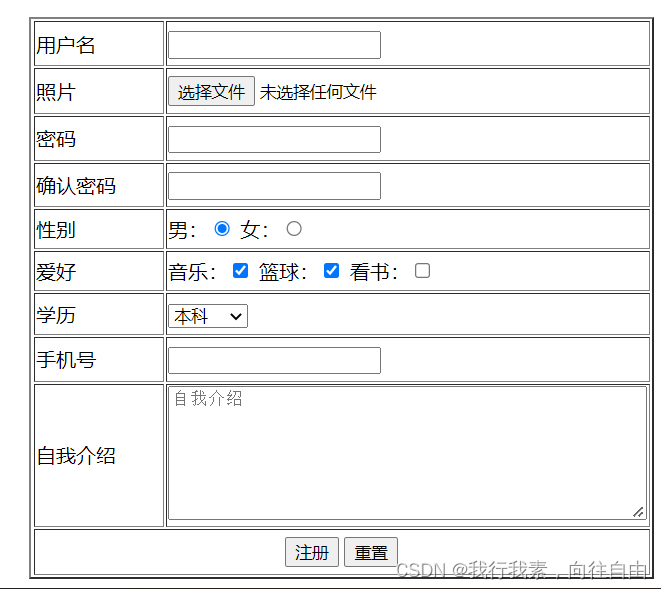Click the 照片 label cell
This screenshot has height=589, width=661.
(99, 91)
